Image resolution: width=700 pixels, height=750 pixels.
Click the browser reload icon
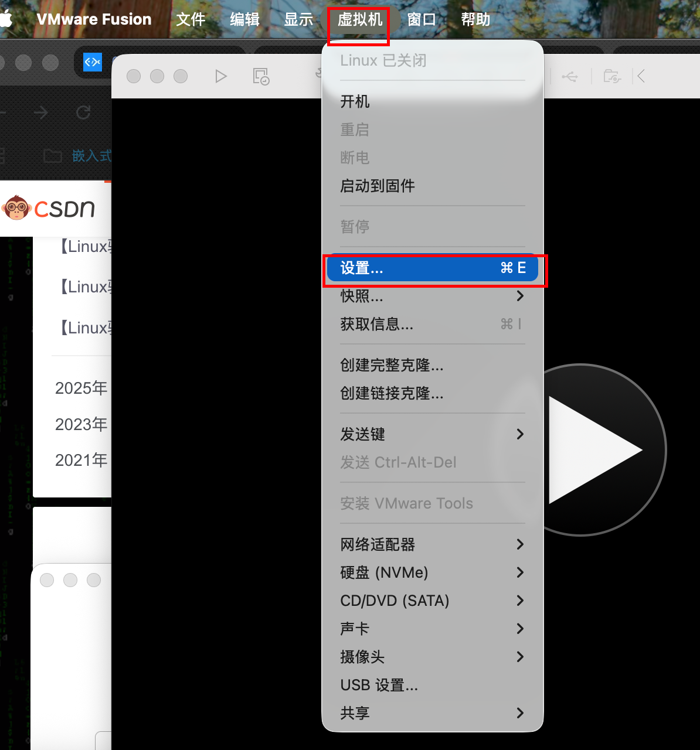pos(83,112)
